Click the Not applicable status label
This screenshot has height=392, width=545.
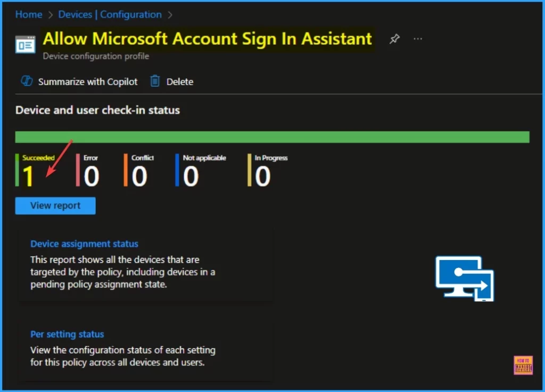click(x=204, y=157)
